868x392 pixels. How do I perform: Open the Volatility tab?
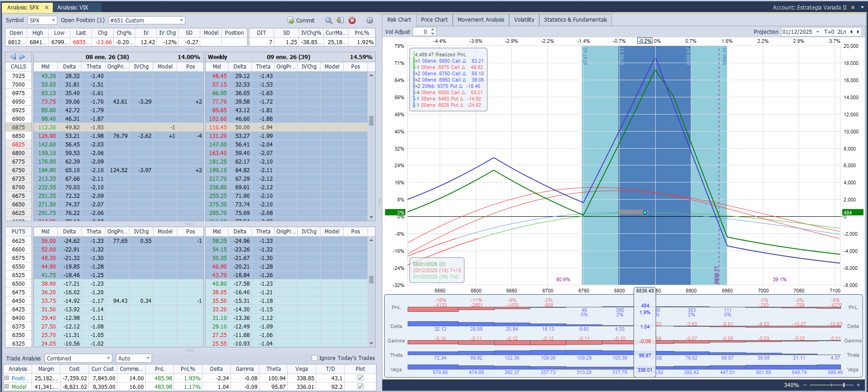(x=524, y=20)
